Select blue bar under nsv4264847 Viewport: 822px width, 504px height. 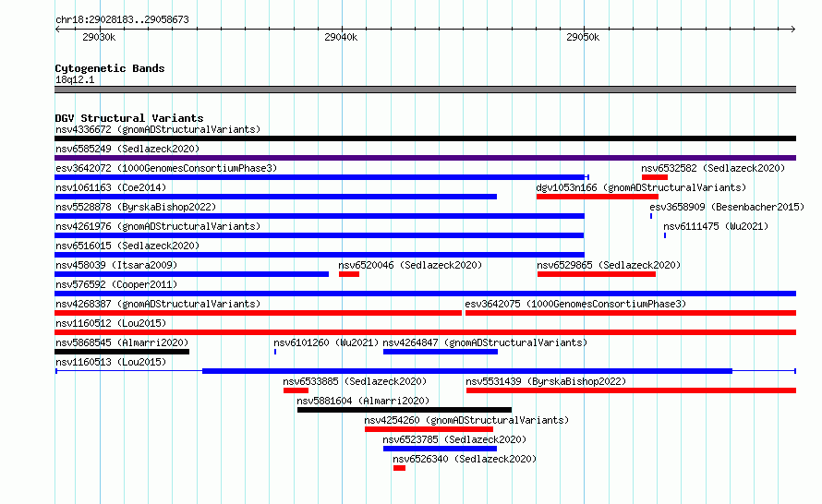pos(441,352)
